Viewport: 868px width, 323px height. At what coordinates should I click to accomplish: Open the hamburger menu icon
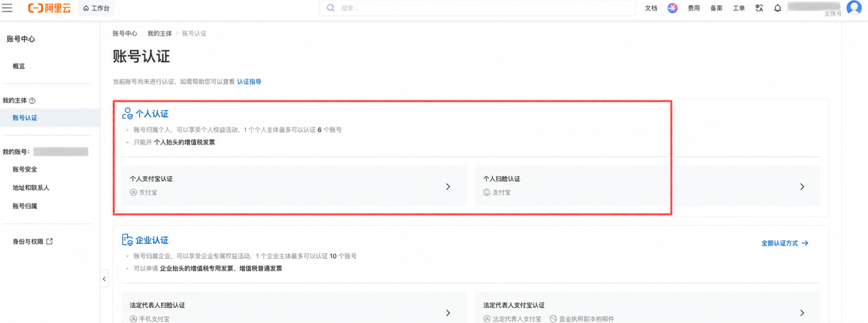click(7, 8)
